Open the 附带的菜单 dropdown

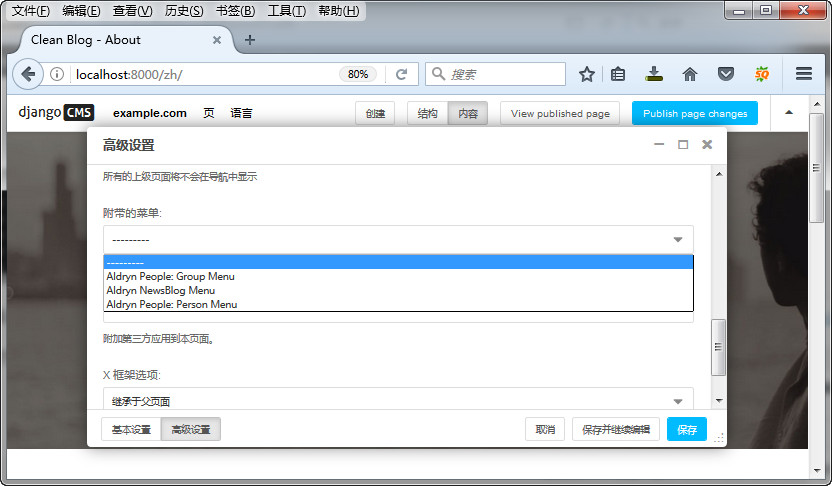[x=398, y=240]
